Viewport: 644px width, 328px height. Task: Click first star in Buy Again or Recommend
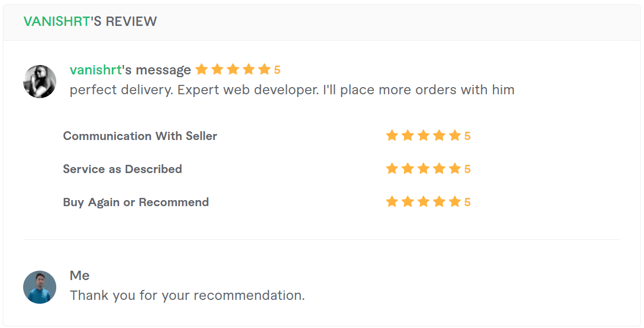pyautogui.click(x=392, y=202)
